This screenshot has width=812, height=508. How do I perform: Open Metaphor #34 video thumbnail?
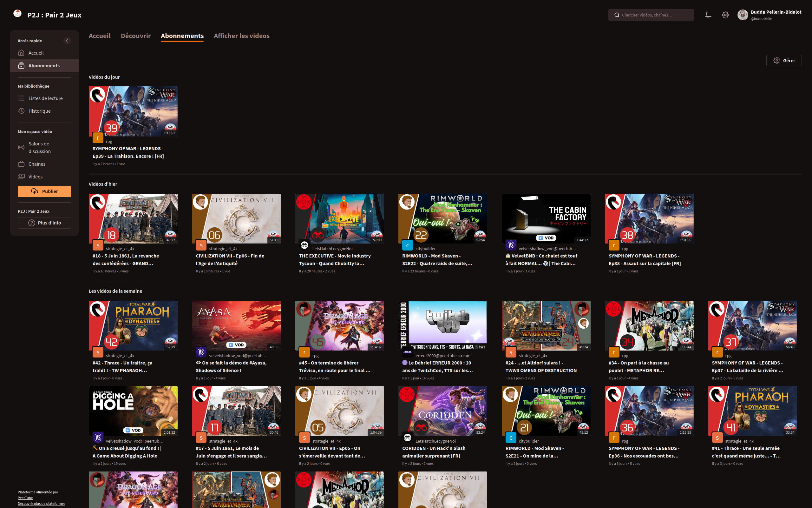649,325
